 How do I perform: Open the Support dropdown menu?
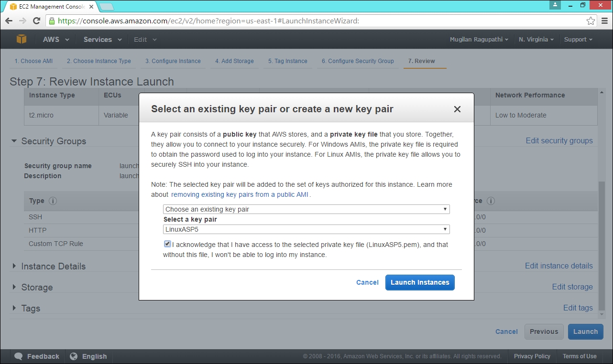[x=578, y=40]
